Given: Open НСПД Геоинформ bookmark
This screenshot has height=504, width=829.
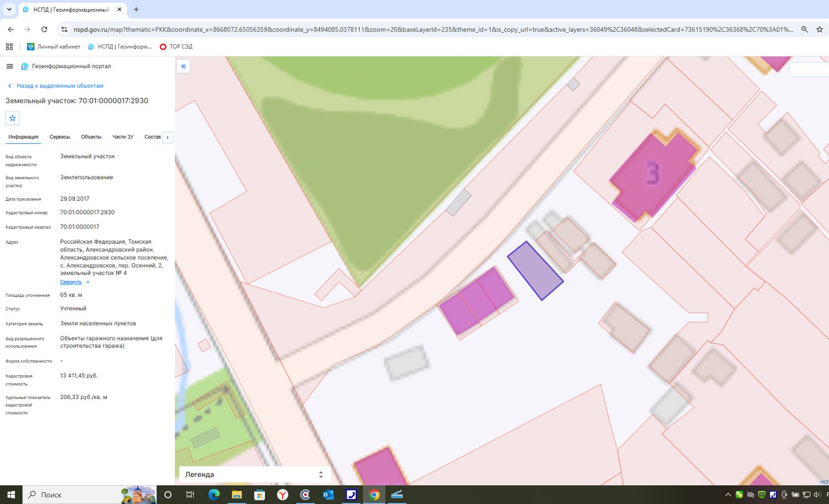Looking at the screenshot, I should point(120,46).
